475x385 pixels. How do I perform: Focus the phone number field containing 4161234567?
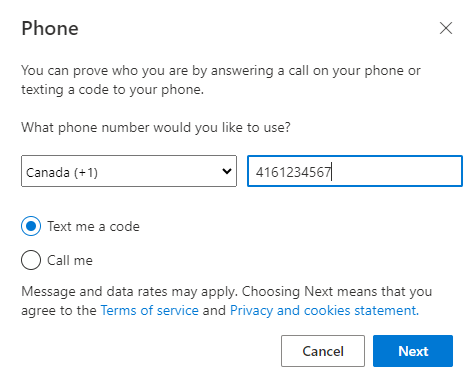pyautogui.click(x=355, y=171)
